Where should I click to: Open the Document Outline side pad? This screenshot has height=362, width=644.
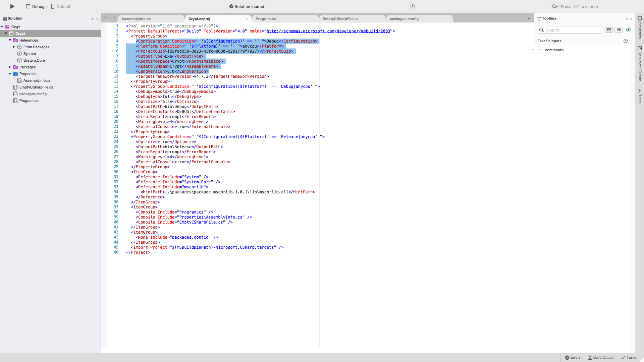(x=640, y=64)
